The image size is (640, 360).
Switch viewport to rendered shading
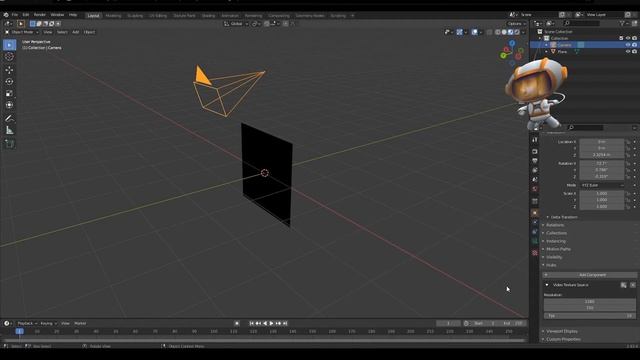[517, 32]
